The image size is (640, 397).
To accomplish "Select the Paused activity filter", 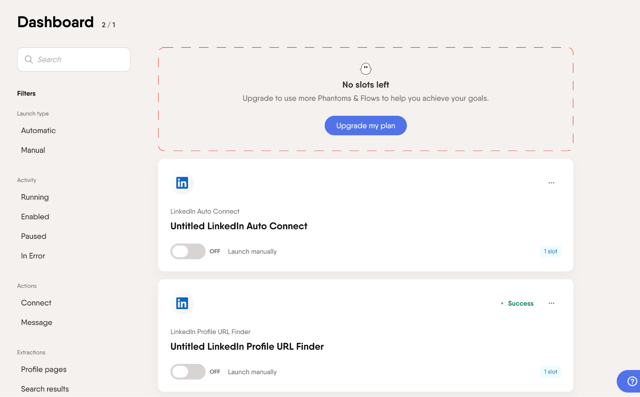I will [33, 236].
